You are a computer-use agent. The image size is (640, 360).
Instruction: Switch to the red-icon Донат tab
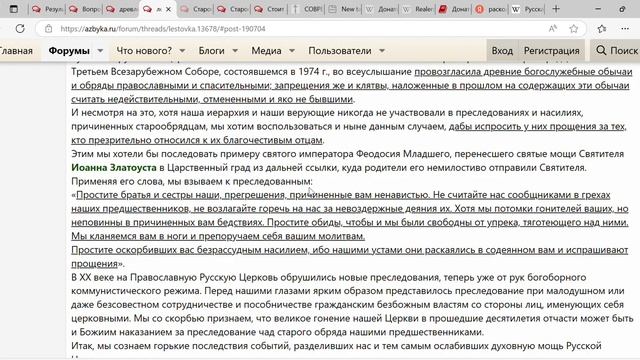[x=454, y=9]
